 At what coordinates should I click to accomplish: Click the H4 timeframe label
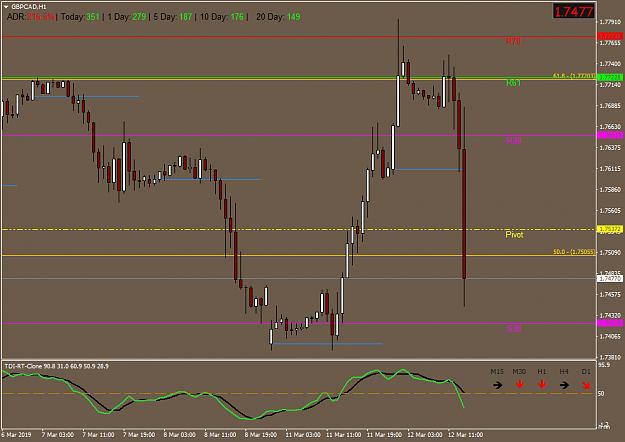tap(564, 371)
